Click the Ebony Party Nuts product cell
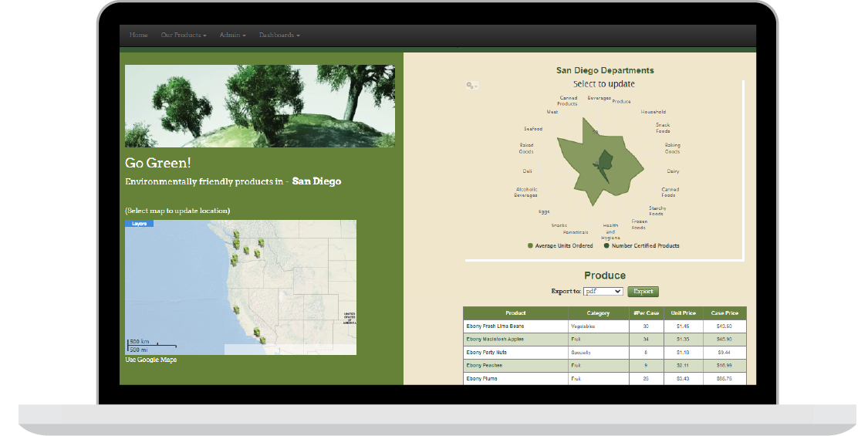The width and height of the screenshot is (868, 436). (x=515, y=353)
